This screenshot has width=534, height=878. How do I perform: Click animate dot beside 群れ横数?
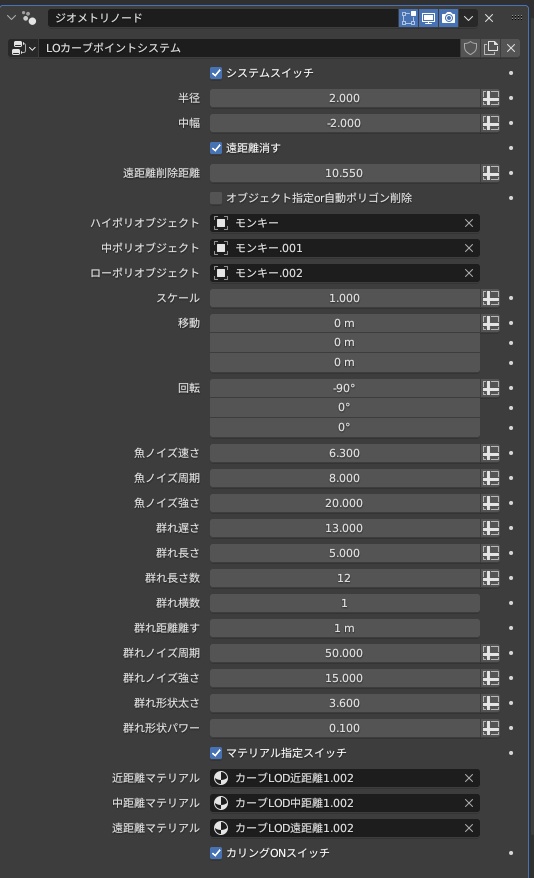511,603
